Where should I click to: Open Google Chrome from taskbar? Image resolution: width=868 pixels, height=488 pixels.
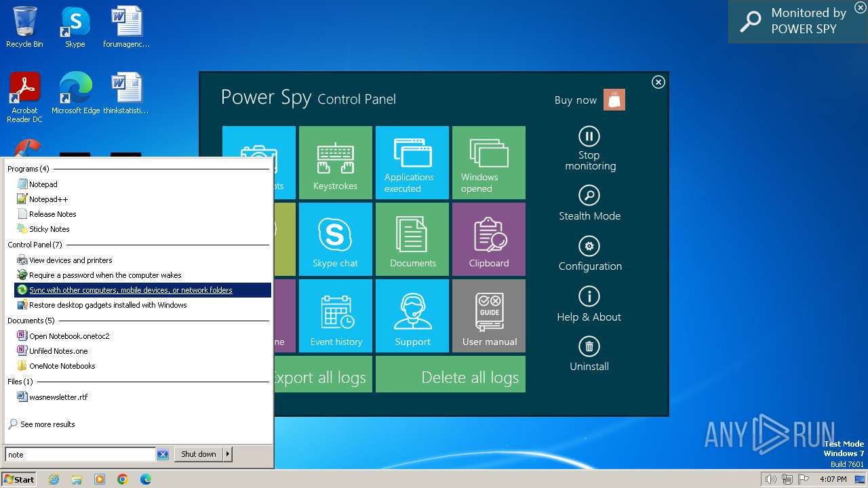123,479
